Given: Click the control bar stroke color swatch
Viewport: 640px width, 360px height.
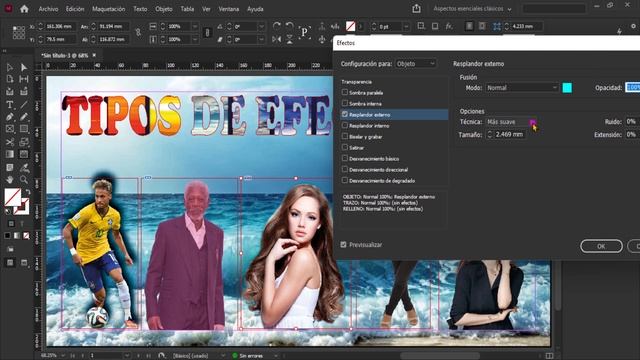Looking at the screenshot, I should tap(350, 26).
